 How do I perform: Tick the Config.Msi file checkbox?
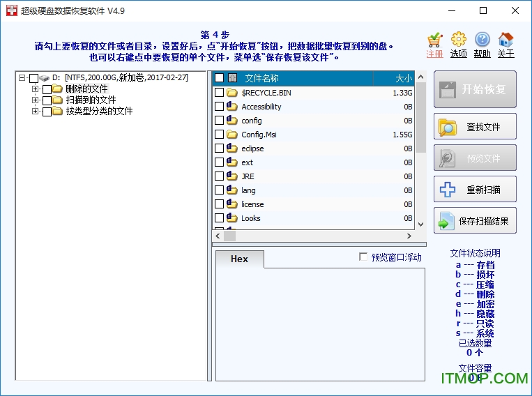220,135
